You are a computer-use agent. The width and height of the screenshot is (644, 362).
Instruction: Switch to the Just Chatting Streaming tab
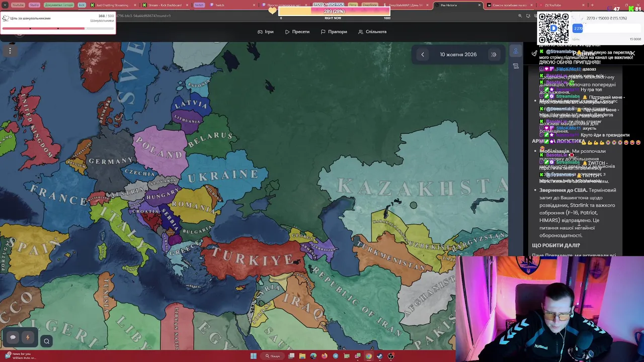click(x=113, y=5)
